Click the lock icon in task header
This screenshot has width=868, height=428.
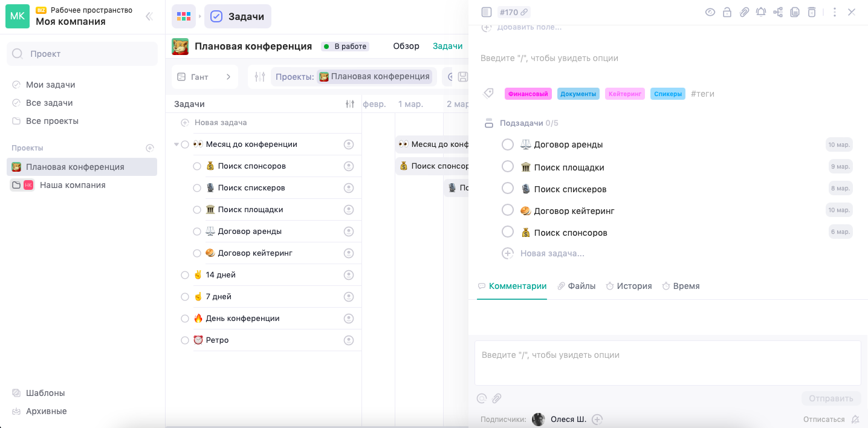(727, 12)
